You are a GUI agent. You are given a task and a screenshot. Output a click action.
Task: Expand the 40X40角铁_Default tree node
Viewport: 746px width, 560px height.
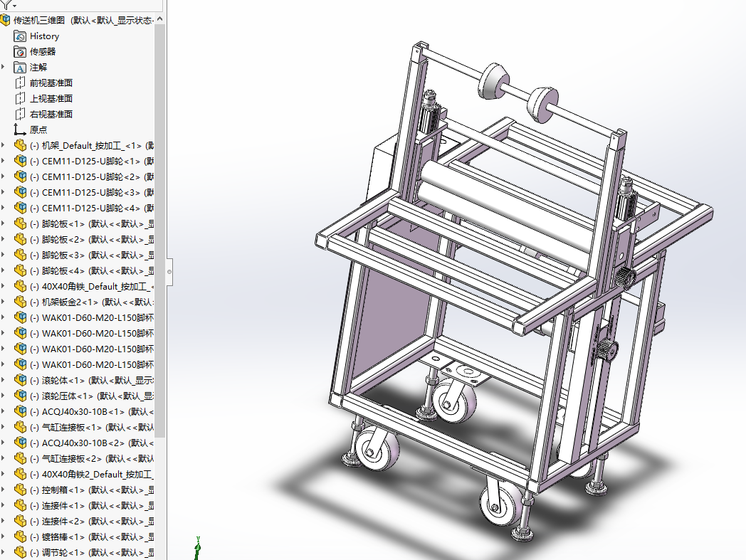(3, 286)
